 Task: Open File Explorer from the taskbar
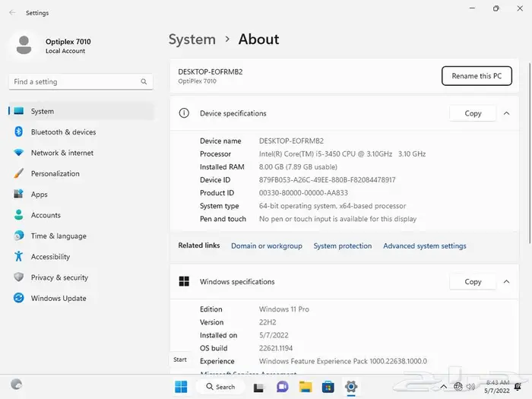coord(306,386)
